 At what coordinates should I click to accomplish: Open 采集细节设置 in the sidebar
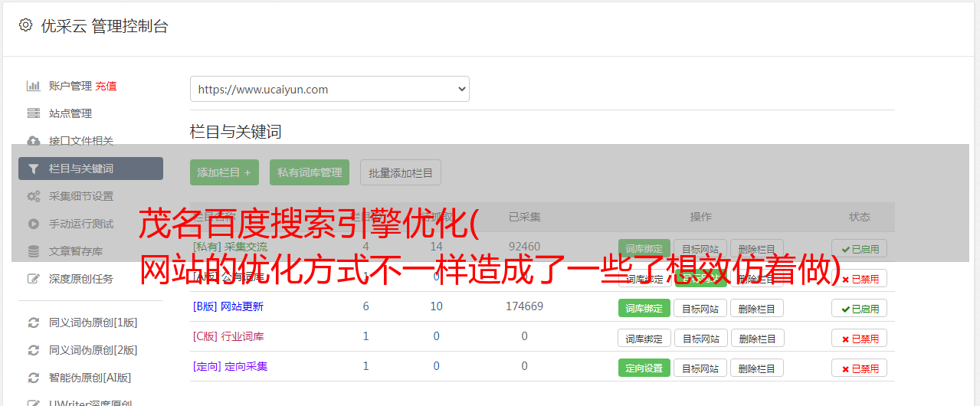81,196
